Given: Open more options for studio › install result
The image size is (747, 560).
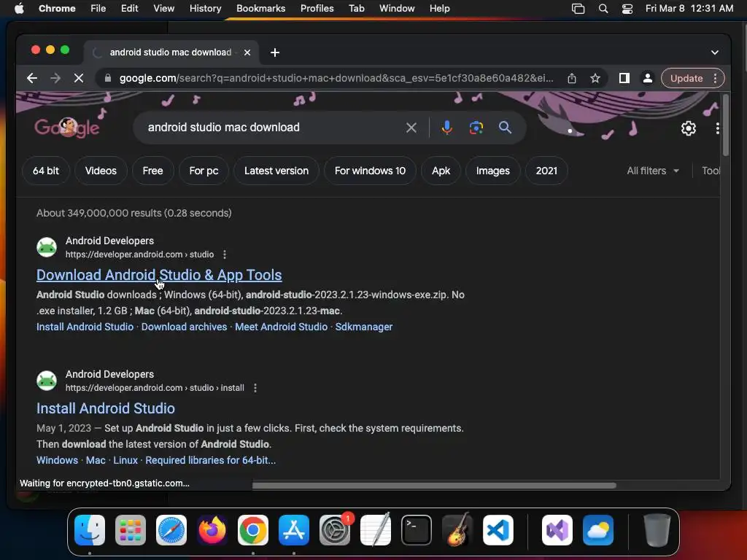Looking at the screenshot, I should (x=255, y=388).
